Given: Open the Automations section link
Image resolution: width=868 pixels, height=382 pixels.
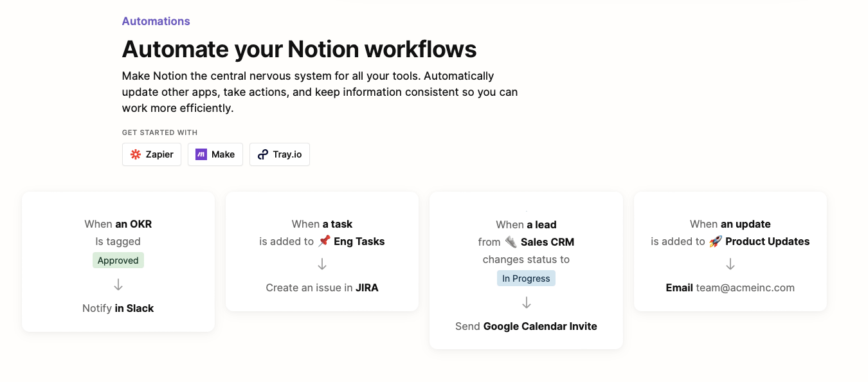Looking at the screenshot, I should point(156,21).
